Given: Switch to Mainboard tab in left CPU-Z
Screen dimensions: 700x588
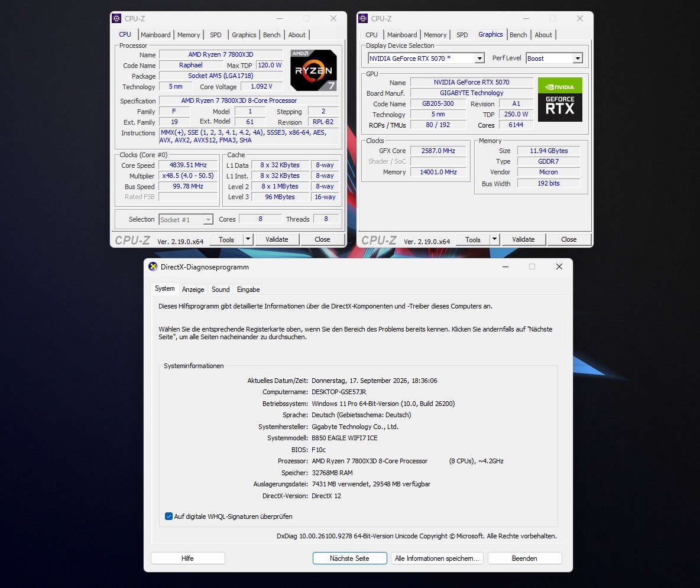Looking at the screenshot, I should [155, 35].
